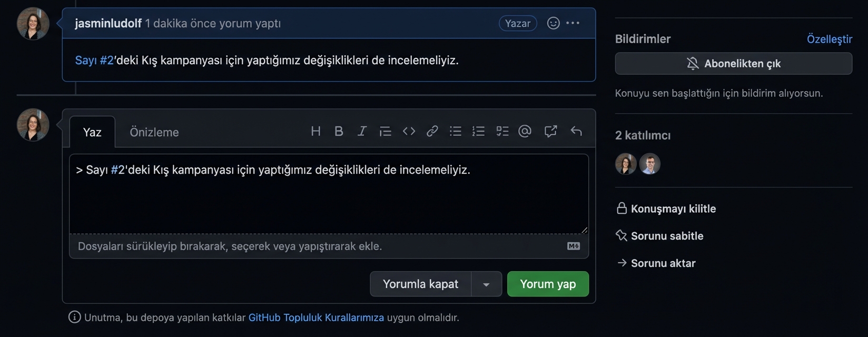Mention someone with the @ icon
Viewport: 868px width, 337px height.
[525, 131]
